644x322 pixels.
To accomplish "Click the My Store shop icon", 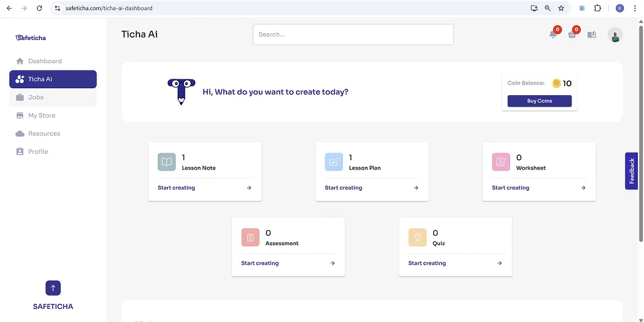I will coord(20,115).
